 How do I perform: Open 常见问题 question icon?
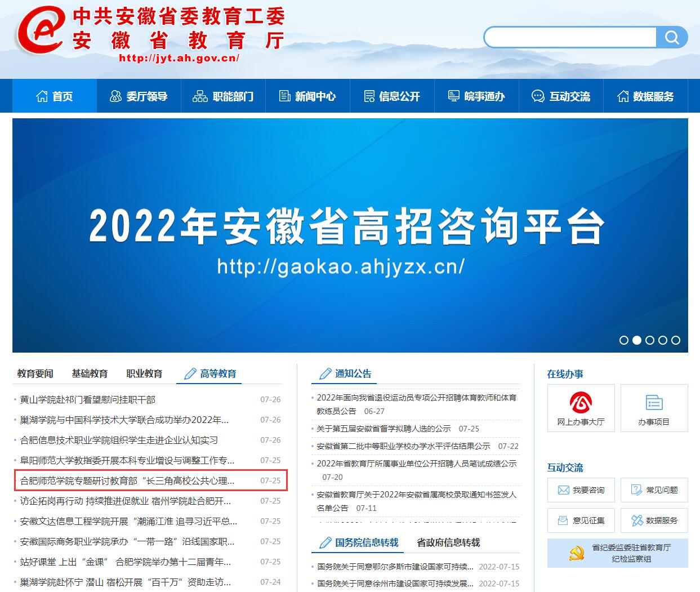(637, 490)
